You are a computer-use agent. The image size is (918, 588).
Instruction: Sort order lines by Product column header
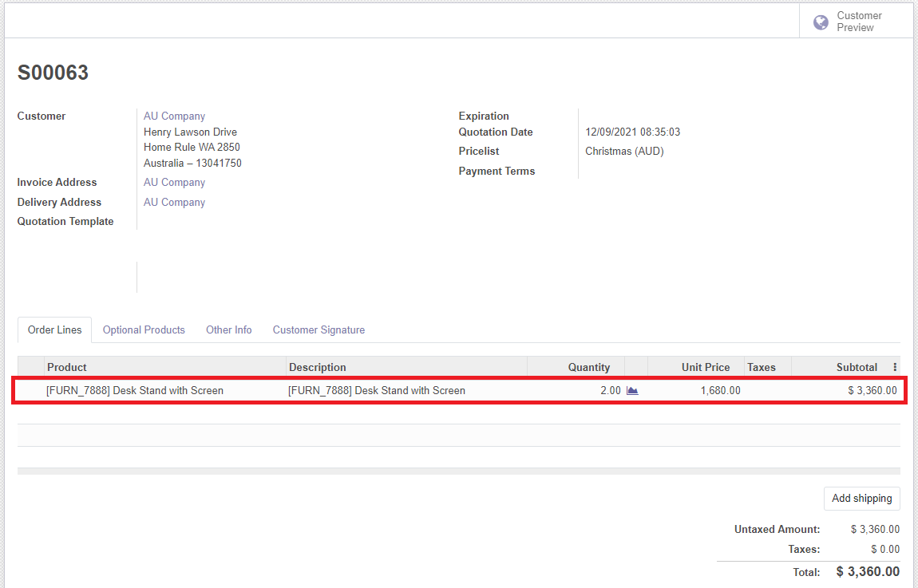67,368
